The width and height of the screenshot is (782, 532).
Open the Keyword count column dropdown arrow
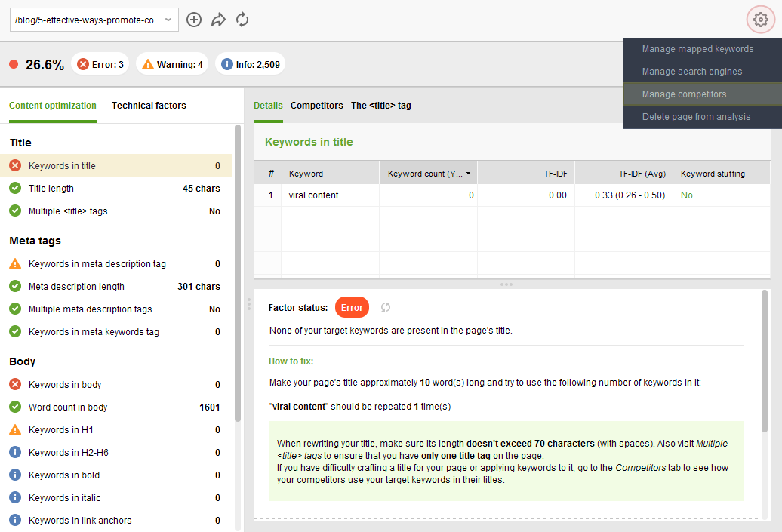(x=468, y=174)
